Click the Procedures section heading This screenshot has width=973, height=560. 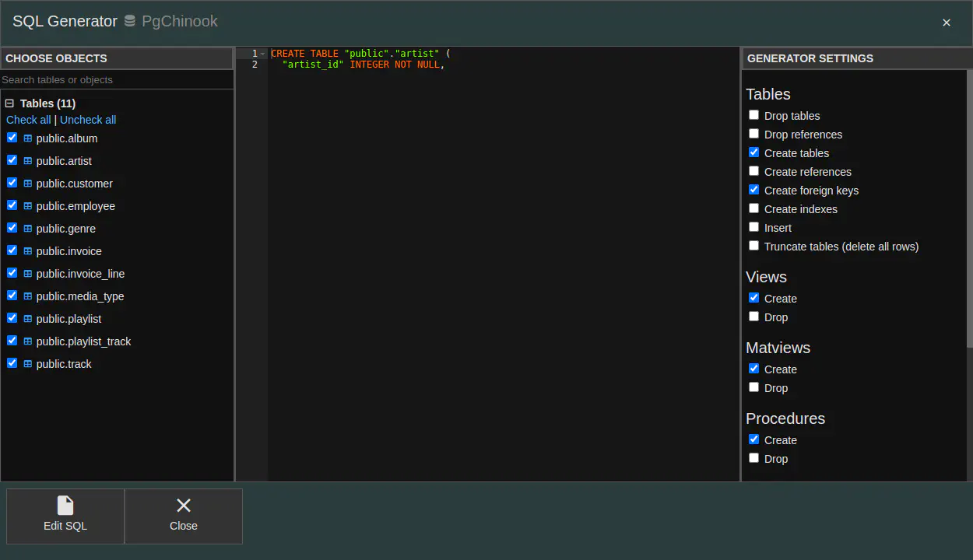pos(785,418)
